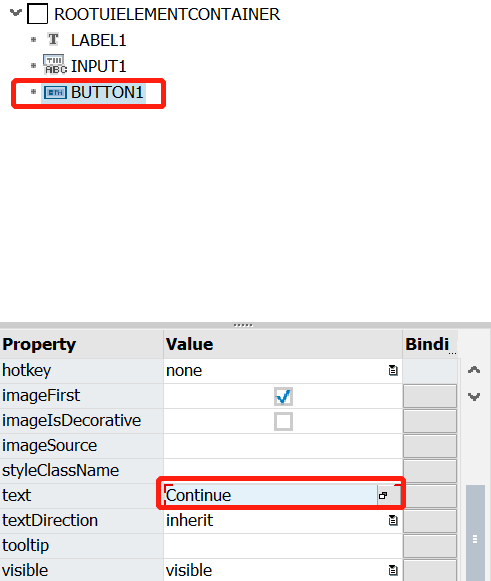Click binding button for imageSource property

(430, 446)
